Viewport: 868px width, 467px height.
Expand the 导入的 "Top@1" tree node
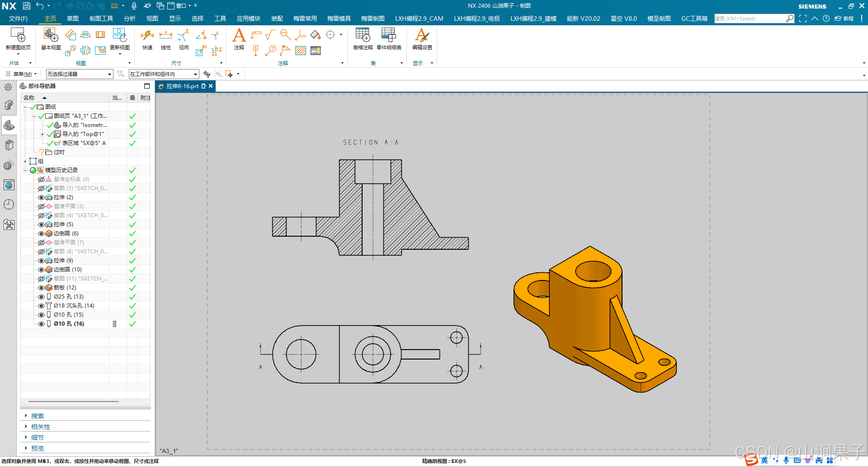tap(42, 134)
